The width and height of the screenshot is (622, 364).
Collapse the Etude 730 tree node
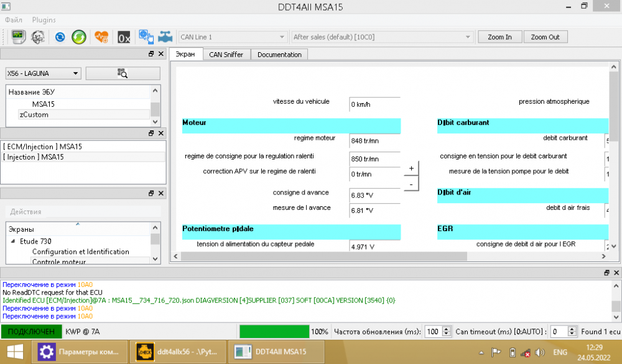click(13, 241)
